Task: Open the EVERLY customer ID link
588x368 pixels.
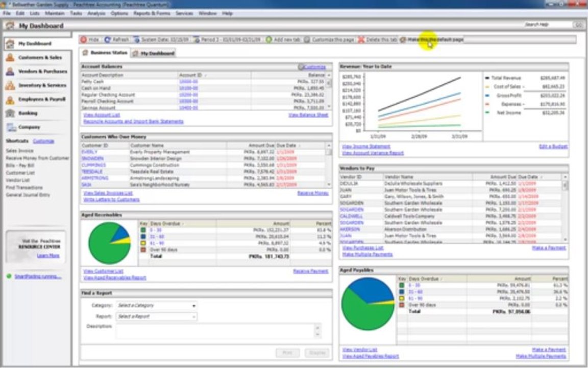Action: click(x=89, y=152)
